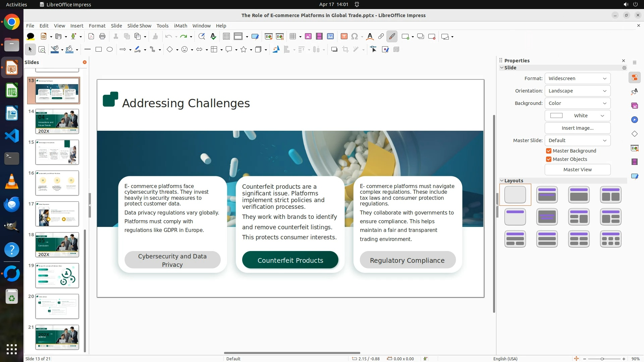644x362 pixels.
Task: Expand the Orientation dropdown showing Landscape
Action: click(x=577, y=91)
